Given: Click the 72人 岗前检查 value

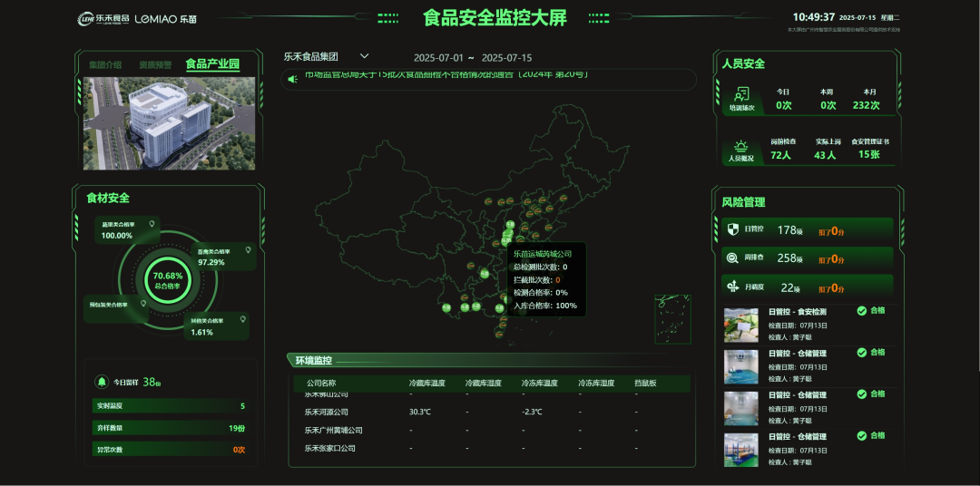Looking at the screenshot, I should pyautogui.click(x=780, y=155).
